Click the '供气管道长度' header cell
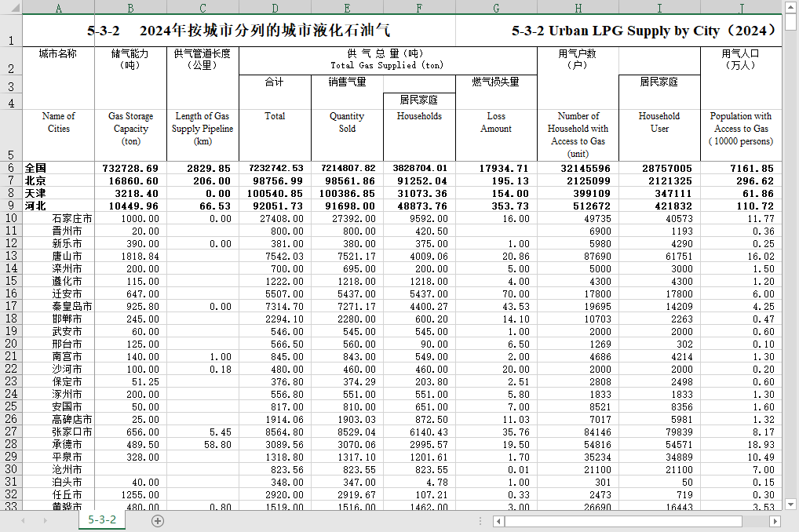Image resolution: width=799 pixels, height=532 pixels. pos(202,59)
